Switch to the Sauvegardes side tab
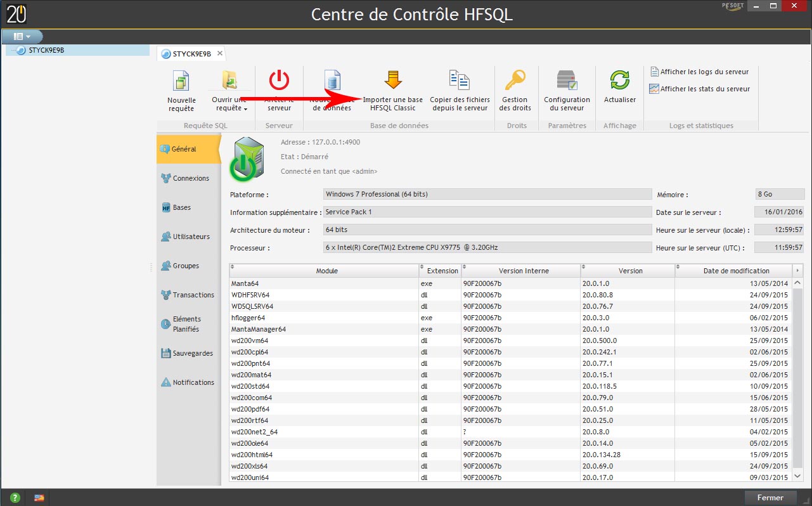The width and height of the screenshot is (812, 506). [188, 354]
